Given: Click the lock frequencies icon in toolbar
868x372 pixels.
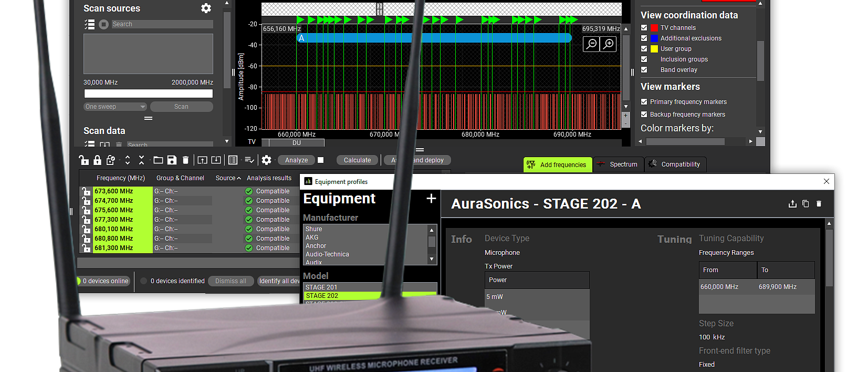Looking at the screenshot, I should pos(97,160).
